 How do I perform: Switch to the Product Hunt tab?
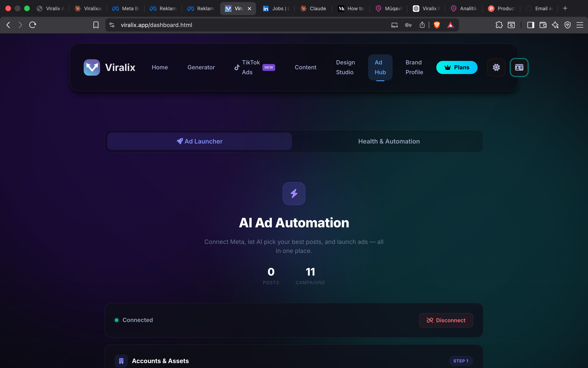pyautogui.click(x=502, y=9)
